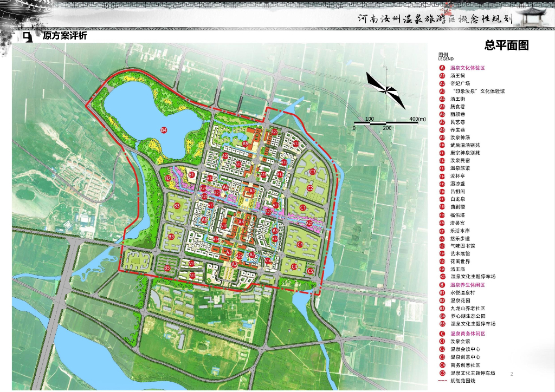The width and height of the screenshot is (555, 392).
Task: Select the C1 汝泉会馆 legend icon
Action: 442,342
